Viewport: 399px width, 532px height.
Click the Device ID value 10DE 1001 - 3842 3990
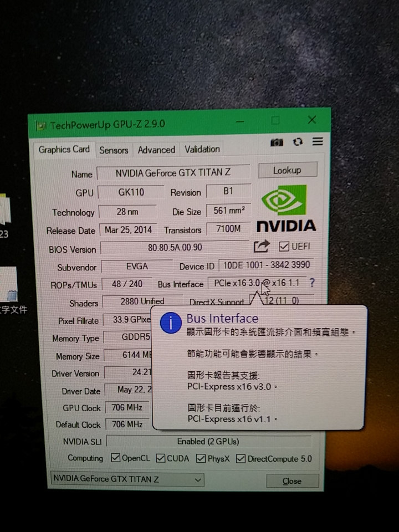267,265
